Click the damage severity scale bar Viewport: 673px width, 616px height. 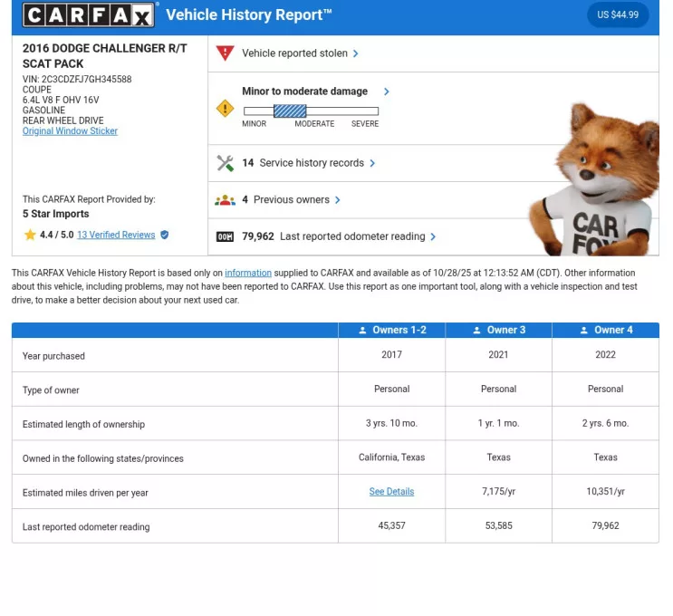coord(311,111)
